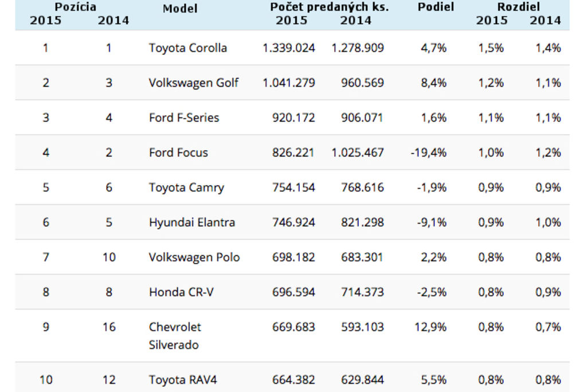
Task: Click the -19,4% share value
Action: (x=428, y=153)
